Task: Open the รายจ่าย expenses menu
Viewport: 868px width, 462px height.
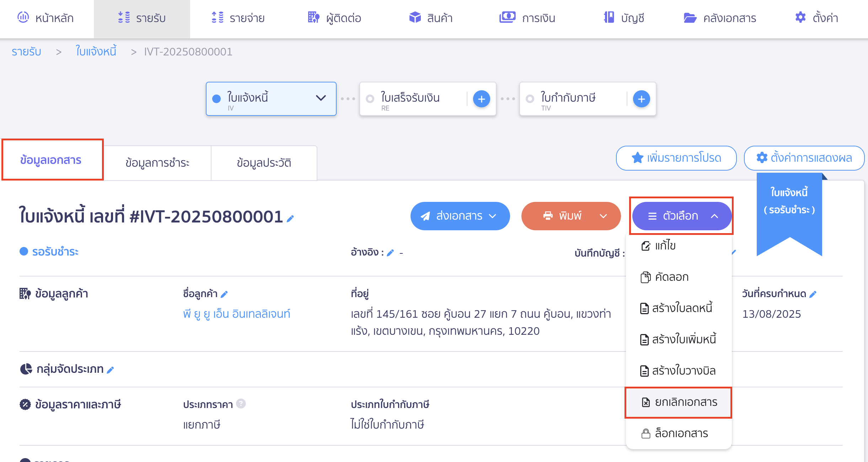Action: tap(238, 18)
